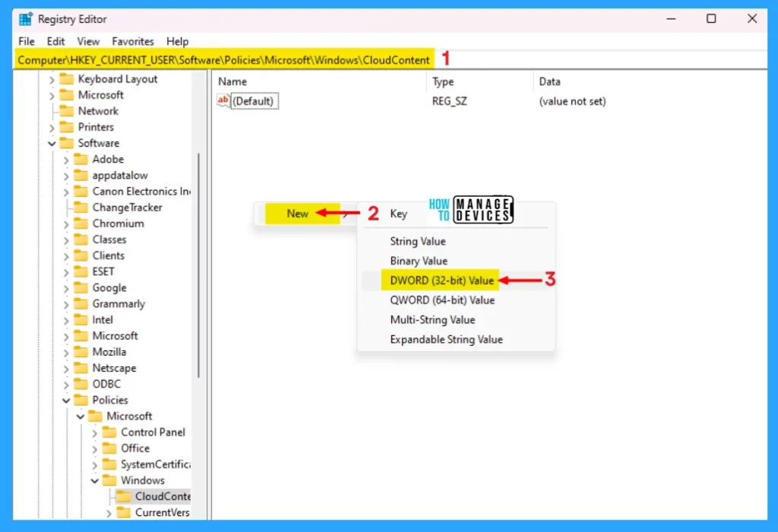Click the Clients folder icon
The image size is (778, 532).
click(x=81, y=255)
